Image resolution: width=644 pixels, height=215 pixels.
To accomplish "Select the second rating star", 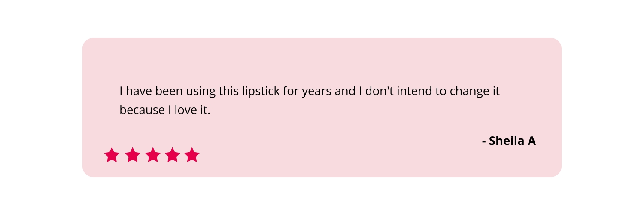I will 133,155.
